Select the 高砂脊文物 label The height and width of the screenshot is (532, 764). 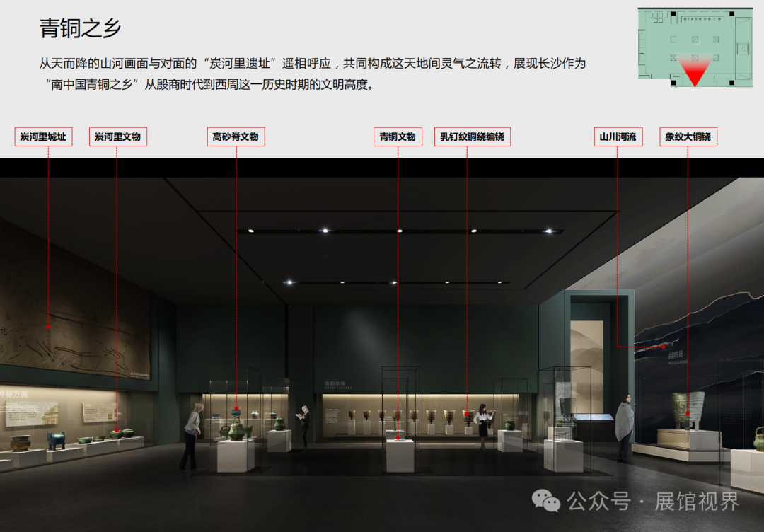tap(236, 137)
